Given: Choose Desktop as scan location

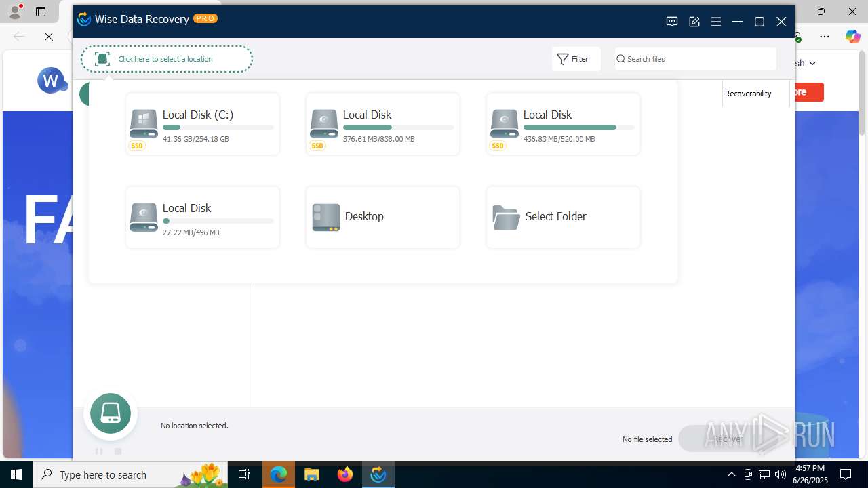Looking at the screenshot, I should [383, 218].
